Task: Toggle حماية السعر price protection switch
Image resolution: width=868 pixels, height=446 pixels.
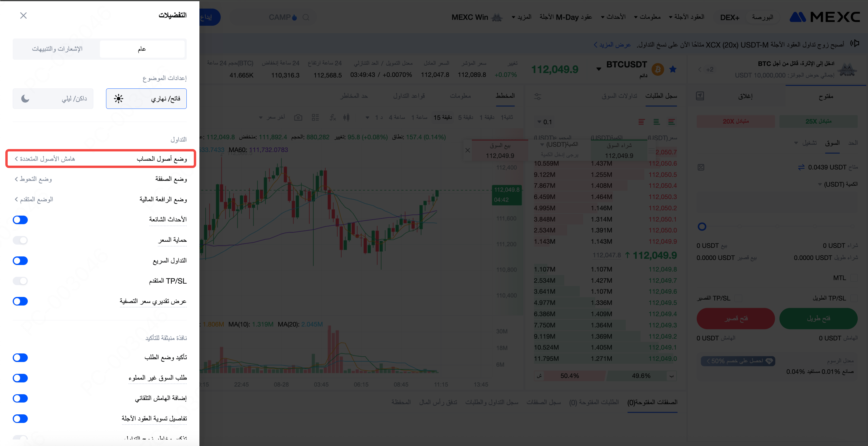Action: coord(20,240)
